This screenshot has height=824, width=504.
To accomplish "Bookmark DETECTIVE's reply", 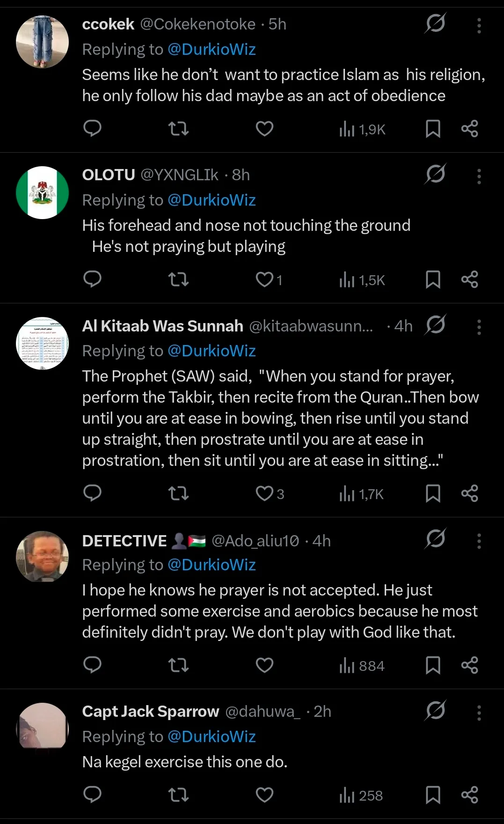I will [x=433, y=665].
